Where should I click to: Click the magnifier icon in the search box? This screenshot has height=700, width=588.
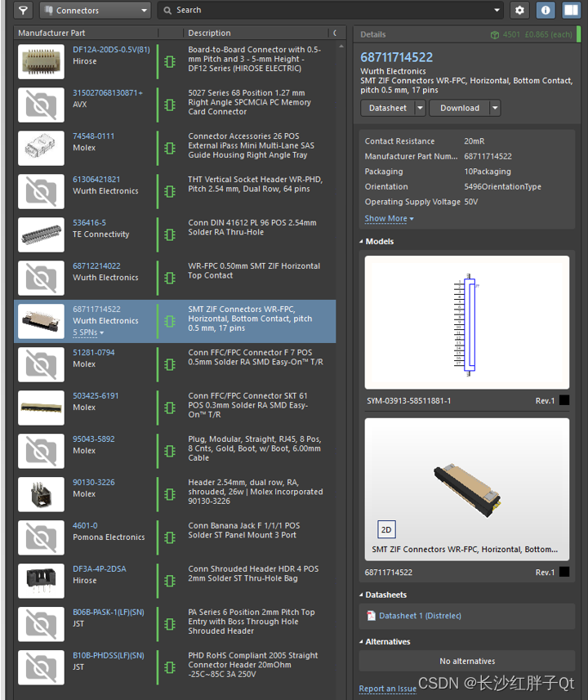pyautogui.click(x=167, y=11)
